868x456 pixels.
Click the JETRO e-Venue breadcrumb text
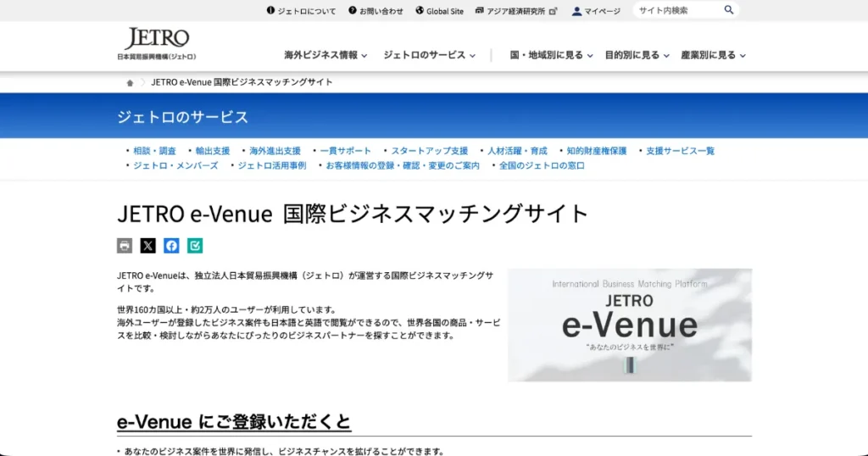coord(242,82)
